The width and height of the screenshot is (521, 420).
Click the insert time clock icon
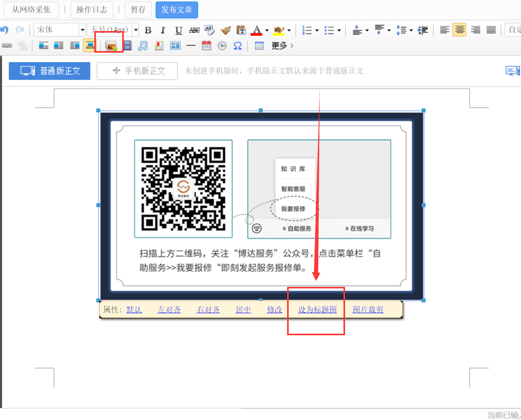coord(222,46)
